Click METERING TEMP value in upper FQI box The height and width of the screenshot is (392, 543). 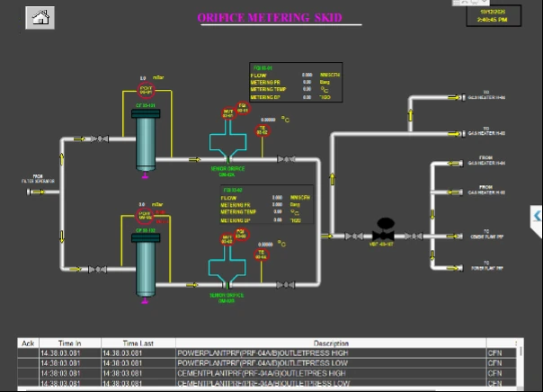point(307,89)
